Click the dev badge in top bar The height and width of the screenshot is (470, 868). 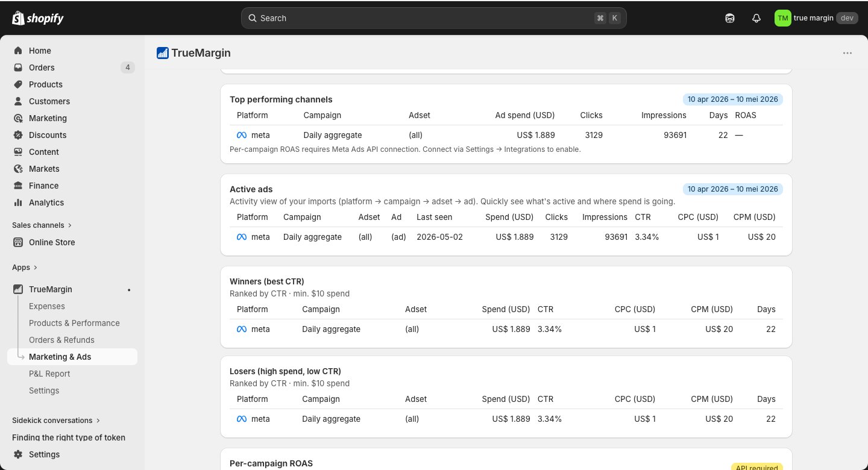pos(847,18)
